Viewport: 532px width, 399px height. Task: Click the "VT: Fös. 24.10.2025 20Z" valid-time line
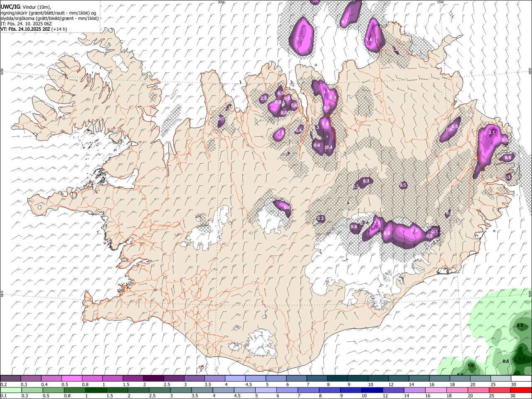tap(34, 29)
